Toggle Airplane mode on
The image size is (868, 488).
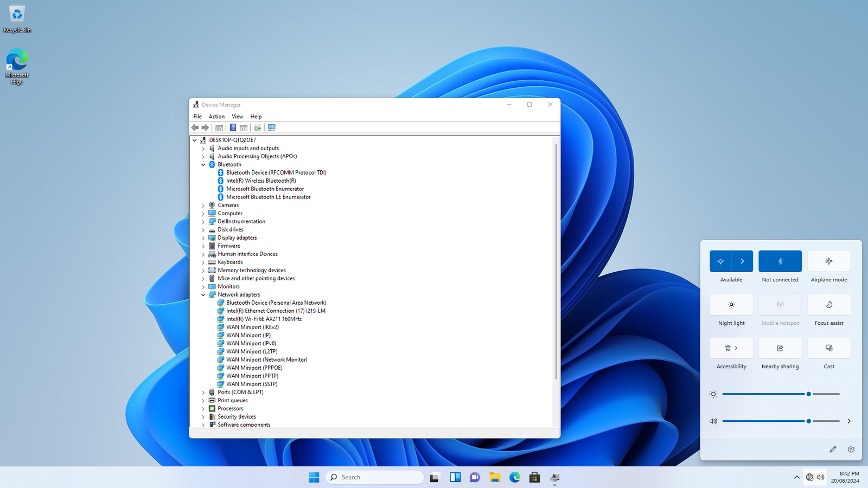(x=829, y=261)
